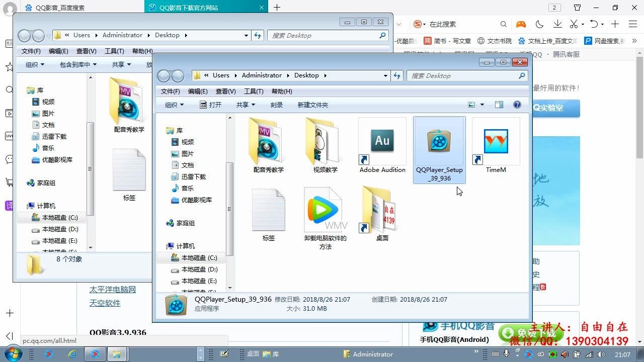Viewport: 644px width, 362px height.
Task: Open 编辑(E) menu in front Explorer window
Action: [198, 91]
